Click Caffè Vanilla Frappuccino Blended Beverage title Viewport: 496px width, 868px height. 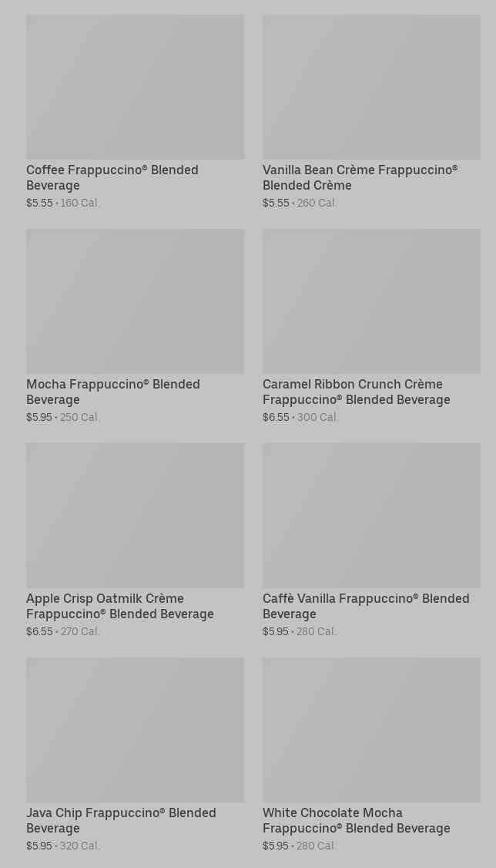pos(365,606)
